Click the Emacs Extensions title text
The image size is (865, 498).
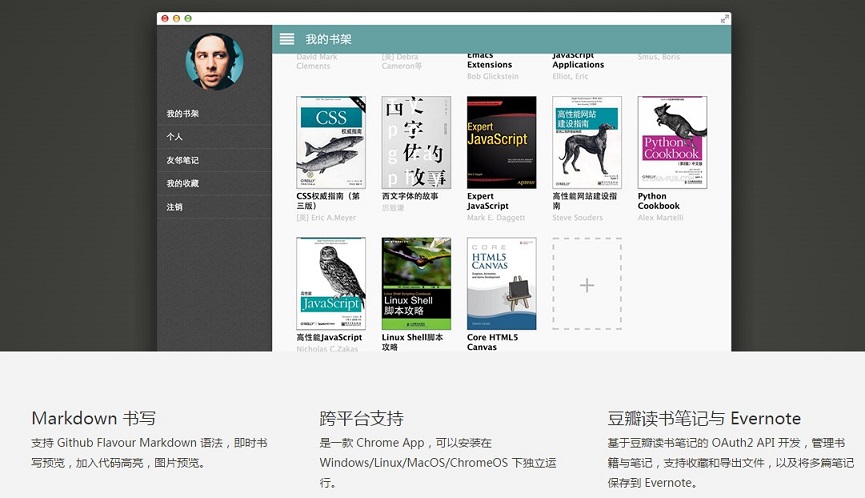pyautogui.click(x=489, y=60)
